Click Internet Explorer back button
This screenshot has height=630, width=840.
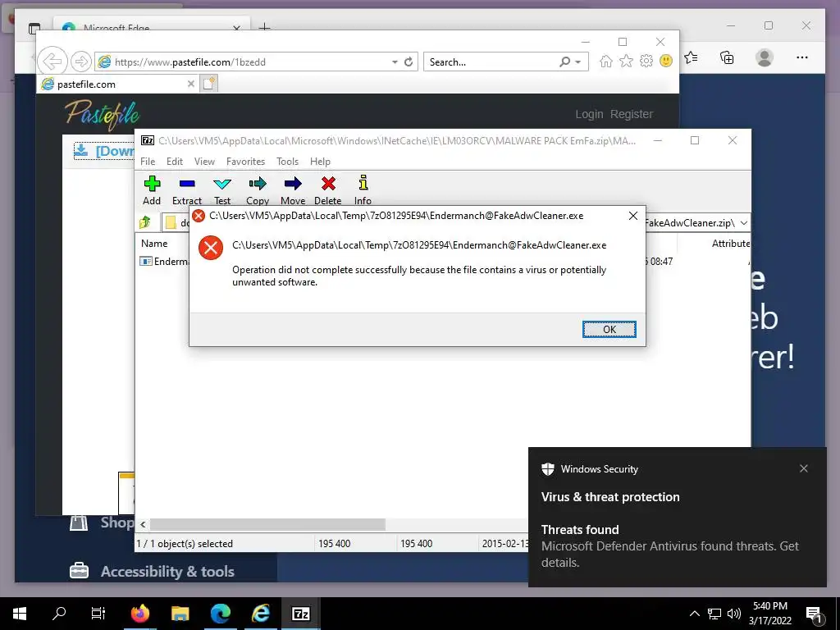[52, 62]
